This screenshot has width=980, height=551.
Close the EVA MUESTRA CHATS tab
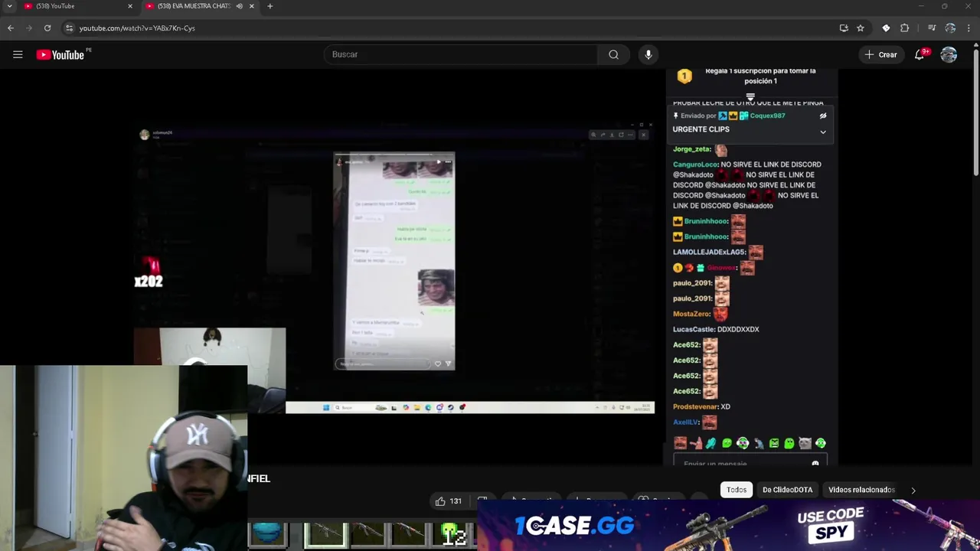click(x=251, y=6)
